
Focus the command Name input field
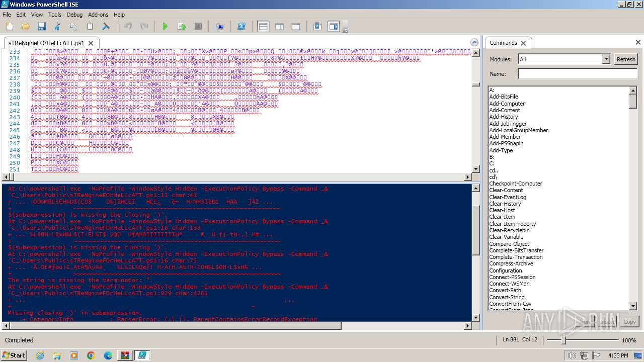pyautogui.click(x=578, y=74)
